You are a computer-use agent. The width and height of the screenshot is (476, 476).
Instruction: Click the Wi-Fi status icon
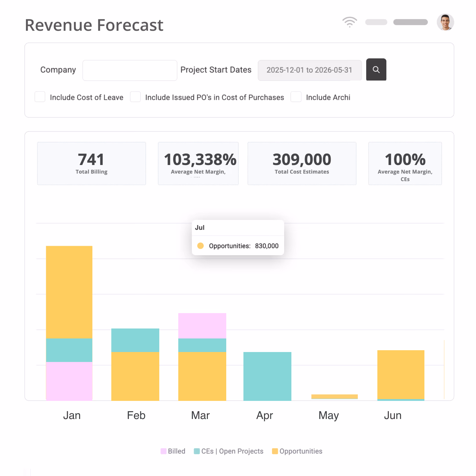tap(350, 22)
